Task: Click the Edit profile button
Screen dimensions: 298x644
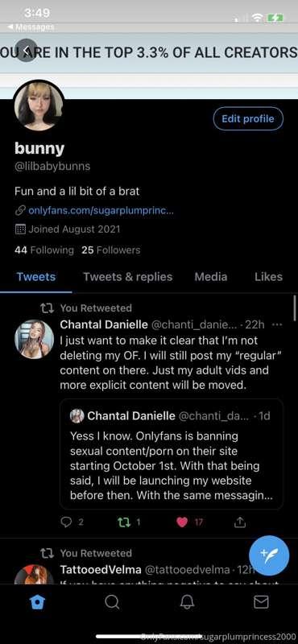Action: tap(248, 118)
